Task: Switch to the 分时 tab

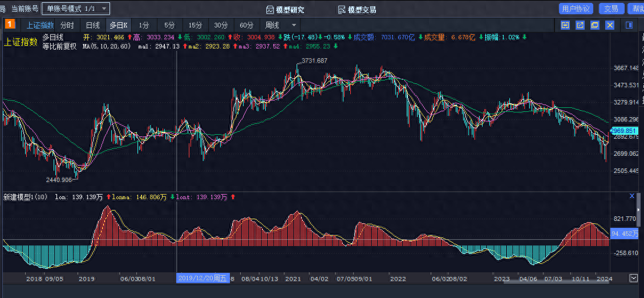Action: pyautogui.click(x=67, y=25)
